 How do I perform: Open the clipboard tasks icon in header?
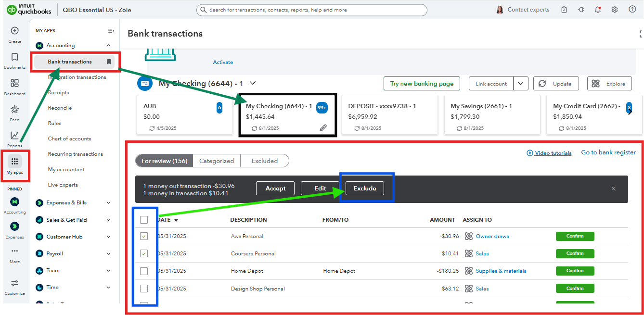(x=564, y=10)
